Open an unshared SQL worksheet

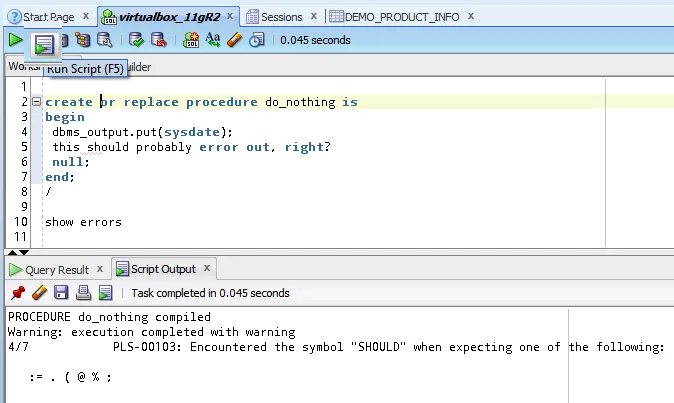pos(191,40)
